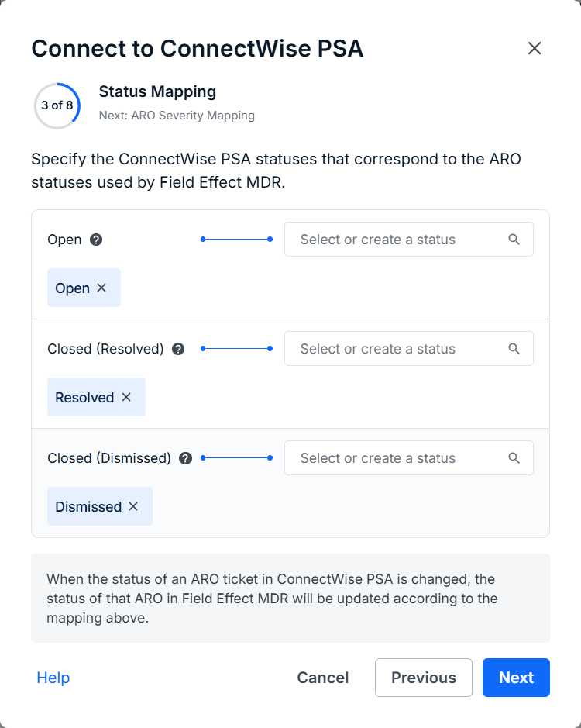The image size is (581, 728).
Task: Click the Resolved status chip
Action: click(84, 398)
